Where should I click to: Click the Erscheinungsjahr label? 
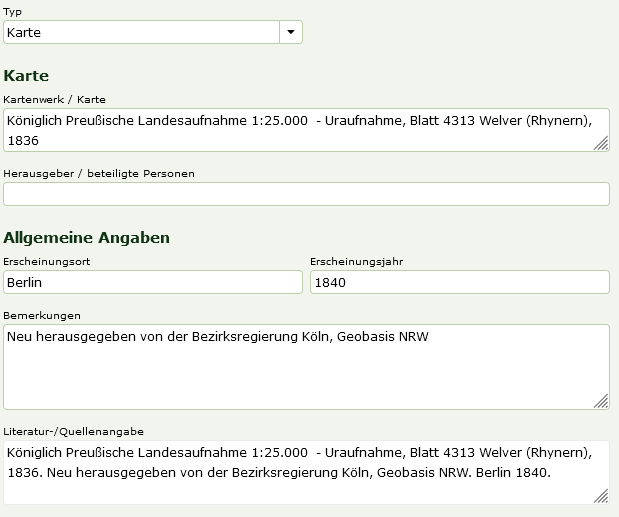pyautogui.click(x=356, y=262)
